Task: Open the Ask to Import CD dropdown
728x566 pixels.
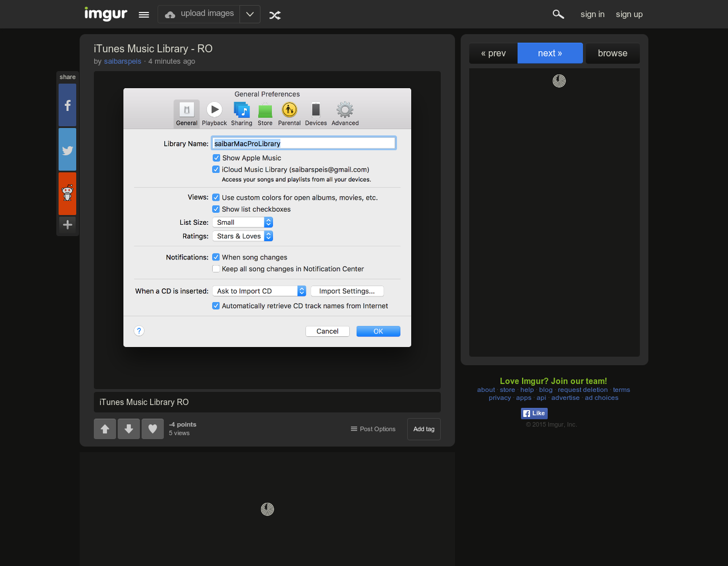Action: pos(259,291)
